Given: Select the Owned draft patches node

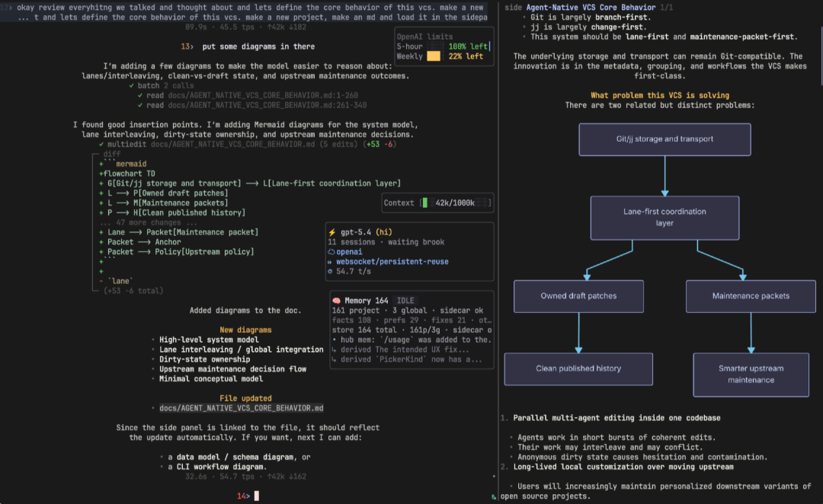Looking at the screenshot, I should pos(578,296).
